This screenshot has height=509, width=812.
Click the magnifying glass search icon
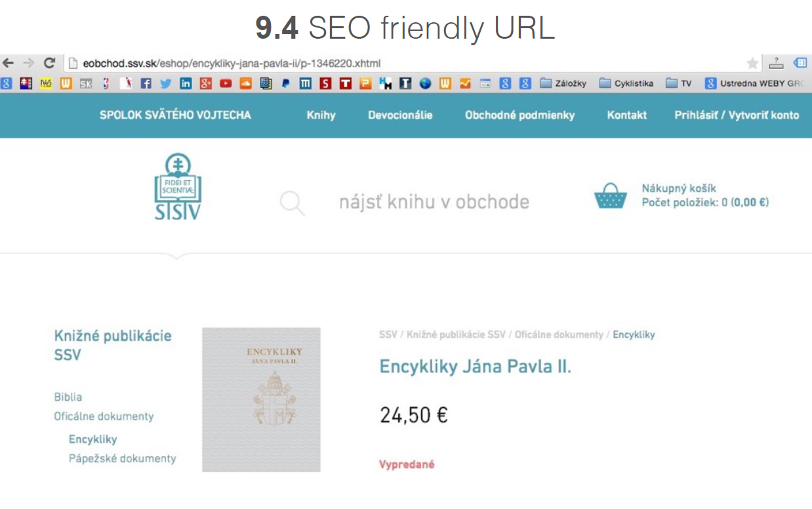292,203
